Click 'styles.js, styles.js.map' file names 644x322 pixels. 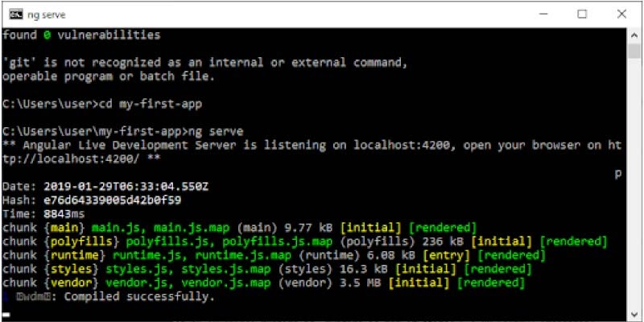click(x=188, y=269)
